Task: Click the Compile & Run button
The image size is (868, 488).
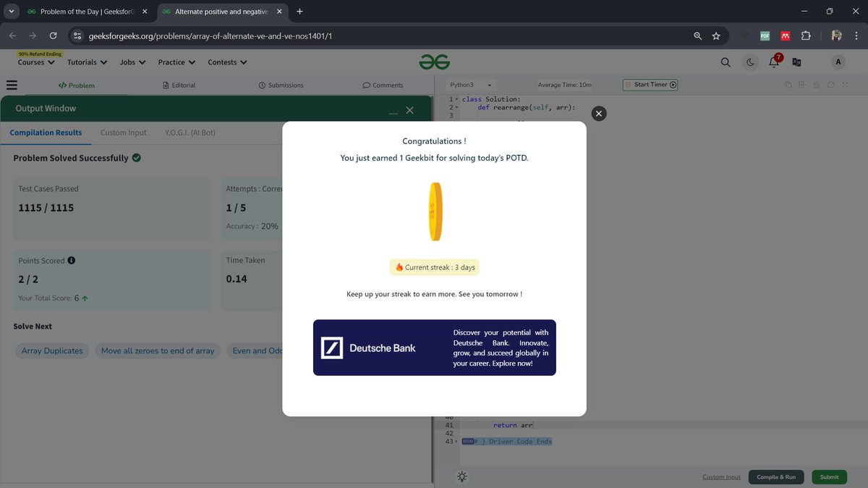Action: click(776, 477)
